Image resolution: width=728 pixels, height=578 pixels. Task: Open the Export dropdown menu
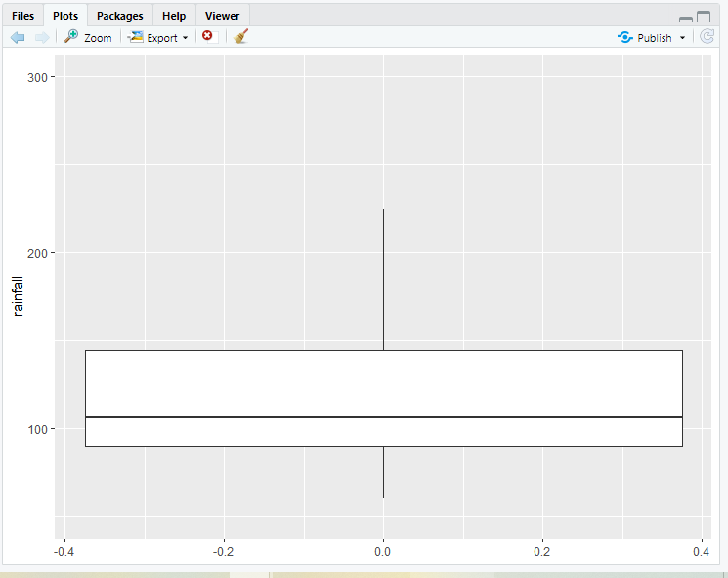158,37
